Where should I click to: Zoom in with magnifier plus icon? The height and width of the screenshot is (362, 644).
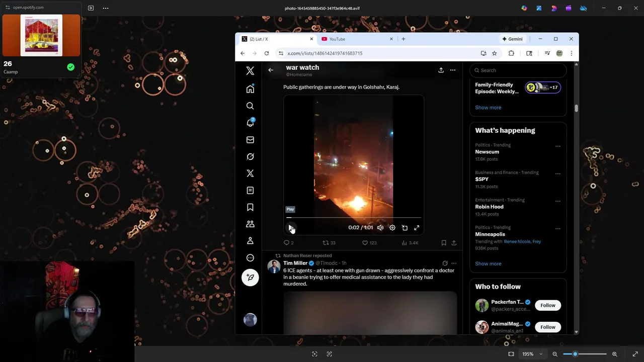click(614, 354)
